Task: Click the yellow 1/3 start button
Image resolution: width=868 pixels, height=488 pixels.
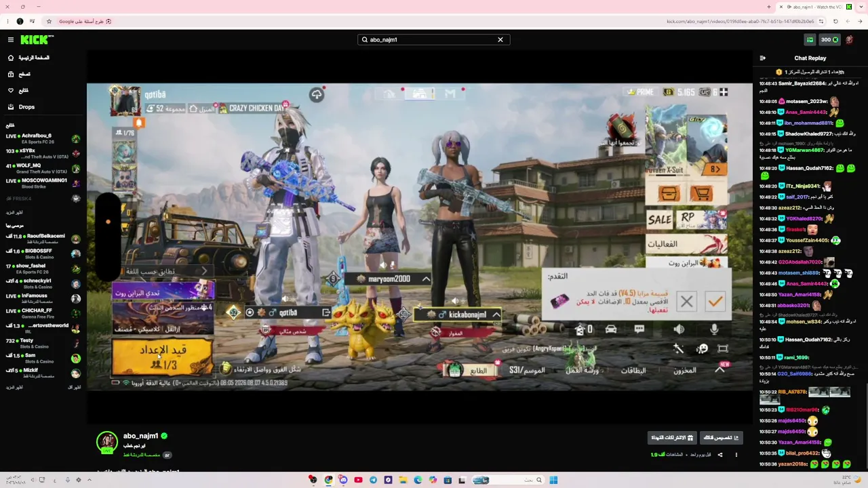Action: click(162, 357)
